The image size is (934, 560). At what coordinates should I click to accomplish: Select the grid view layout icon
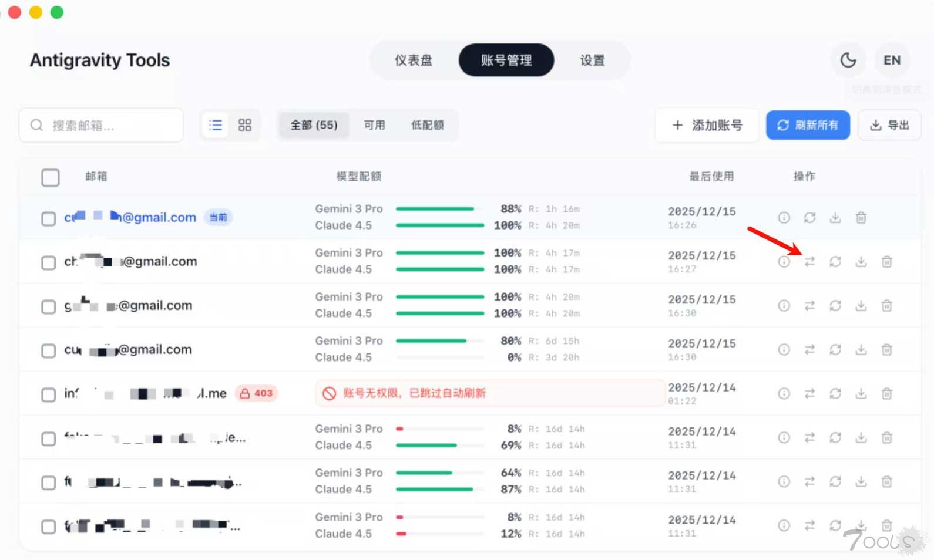coord(244,125)
